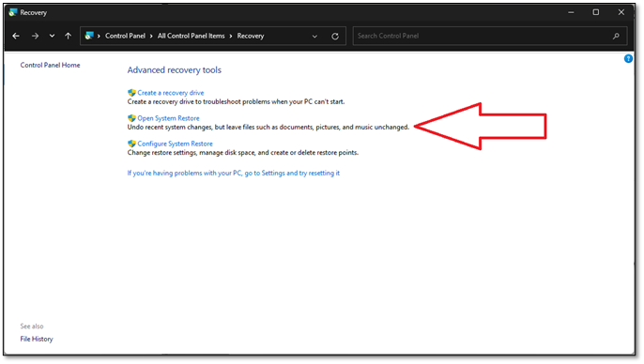The width and height of the screenshot is (644, 364).
Task: Expand chevron after All Control Panel Items
Action: pyautogui.click(x=231, y=36)
